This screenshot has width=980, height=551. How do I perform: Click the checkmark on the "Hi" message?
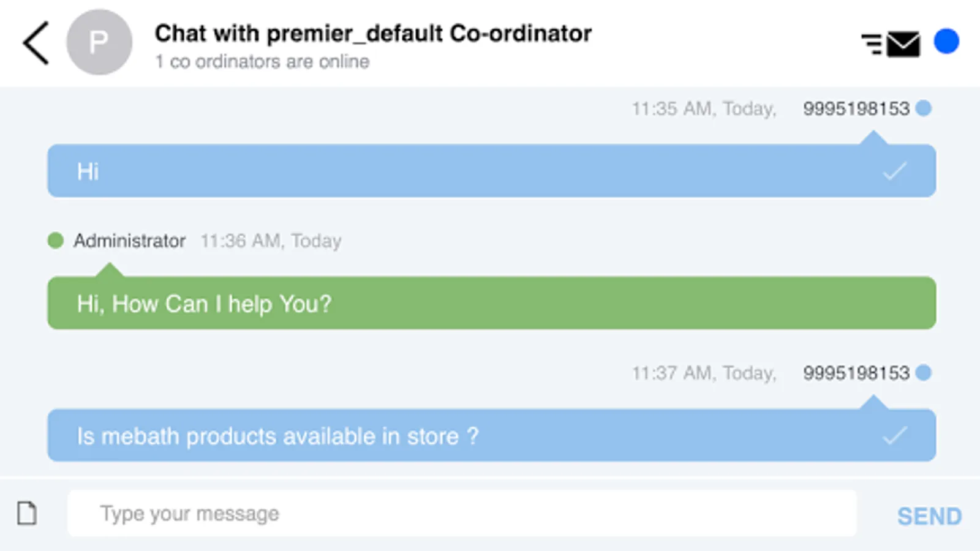894,171
